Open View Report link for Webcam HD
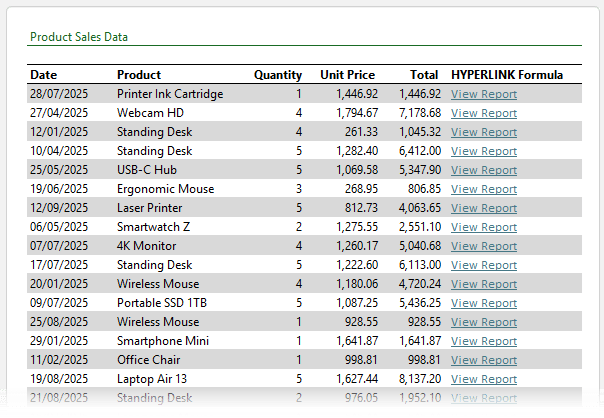 (484, 113)
